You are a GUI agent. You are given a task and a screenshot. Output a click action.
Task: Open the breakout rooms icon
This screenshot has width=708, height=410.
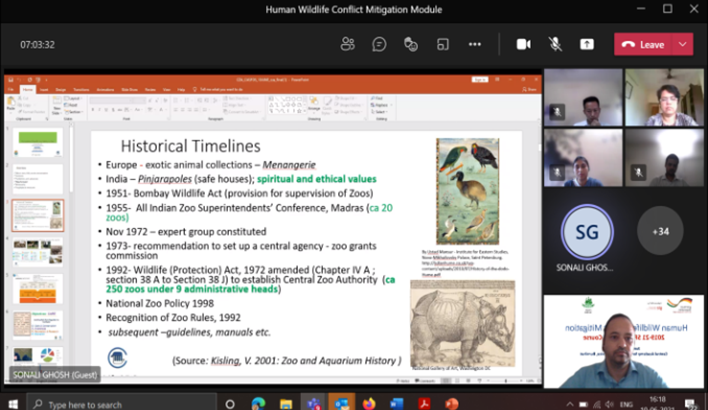point(442,44)
